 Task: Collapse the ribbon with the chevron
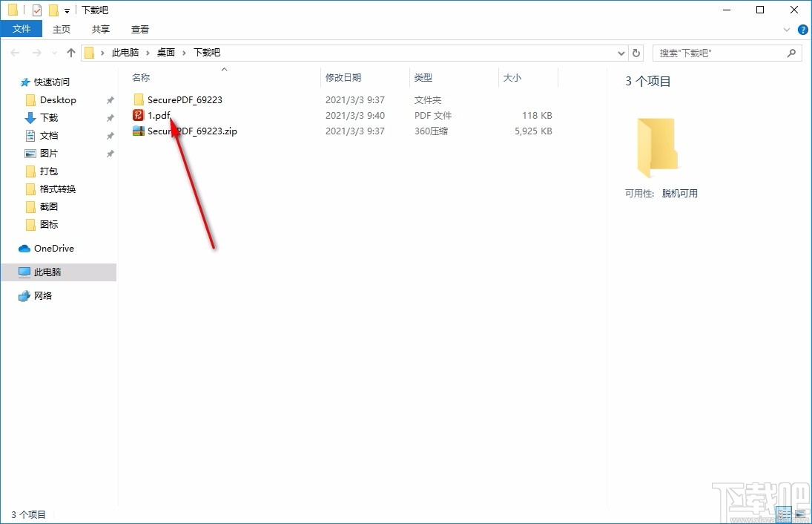[x=786, y=30]
